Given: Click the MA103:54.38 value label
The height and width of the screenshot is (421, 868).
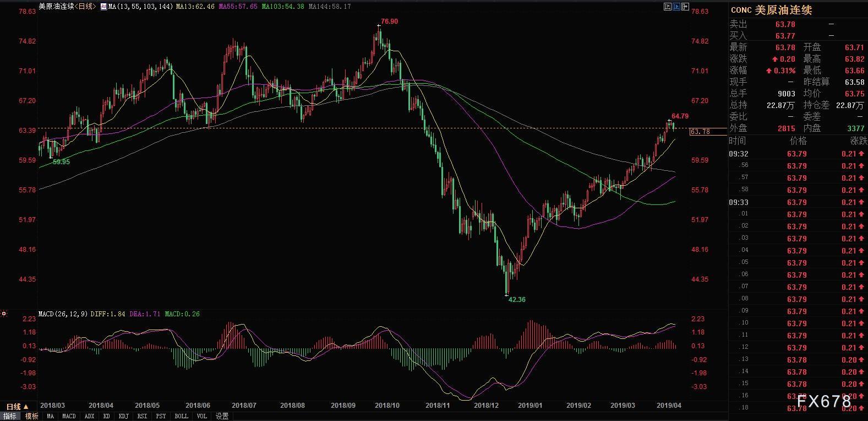Looking at the screenshot, I should [x=282, y=7].
